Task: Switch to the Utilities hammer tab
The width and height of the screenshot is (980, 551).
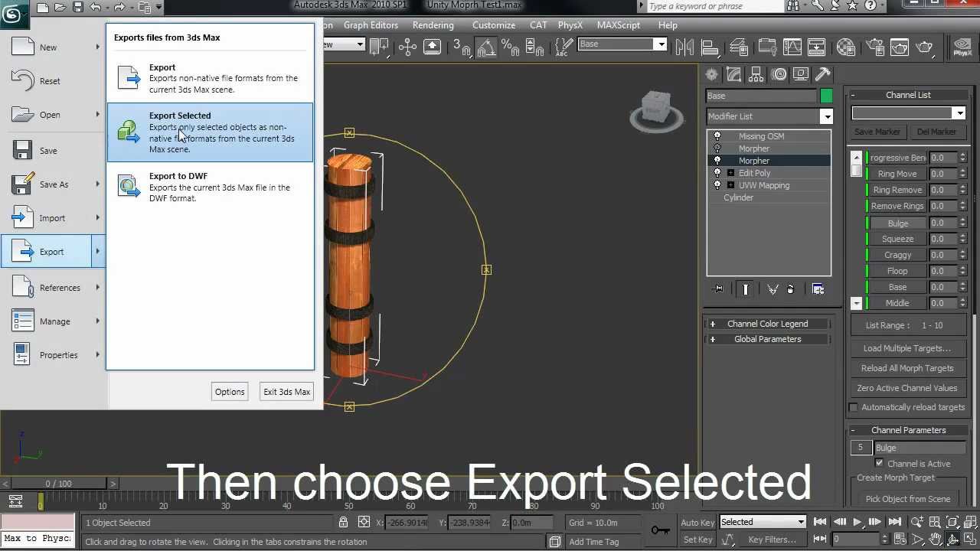Action: 823,74
